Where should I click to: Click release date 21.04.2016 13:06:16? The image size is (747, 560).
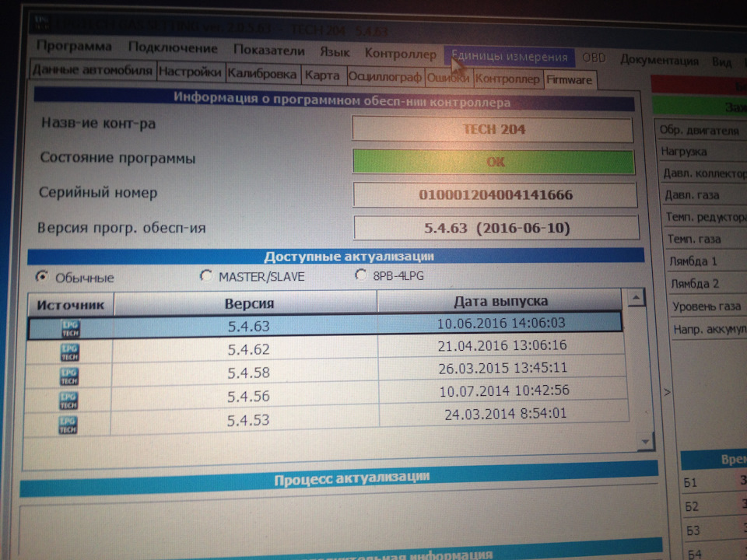pyautogui.click(x=502, y=345)
